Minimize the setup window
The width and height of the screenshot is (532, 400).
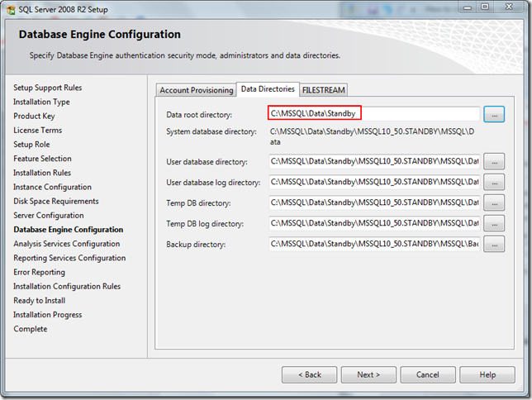point(468,7)
